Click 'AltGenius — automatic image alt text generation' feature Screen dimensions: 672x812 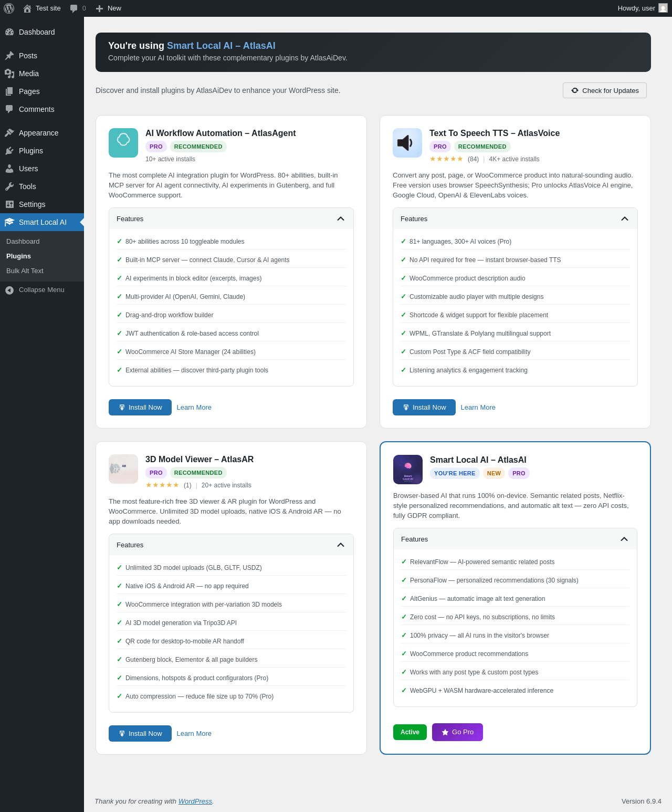[478, 599]
